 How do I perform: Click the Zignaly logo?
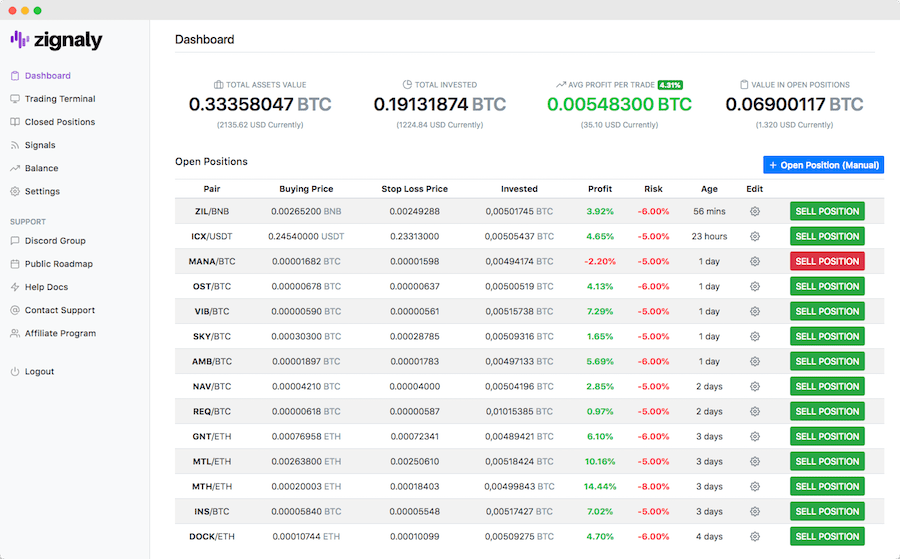[x=56, y=40]
